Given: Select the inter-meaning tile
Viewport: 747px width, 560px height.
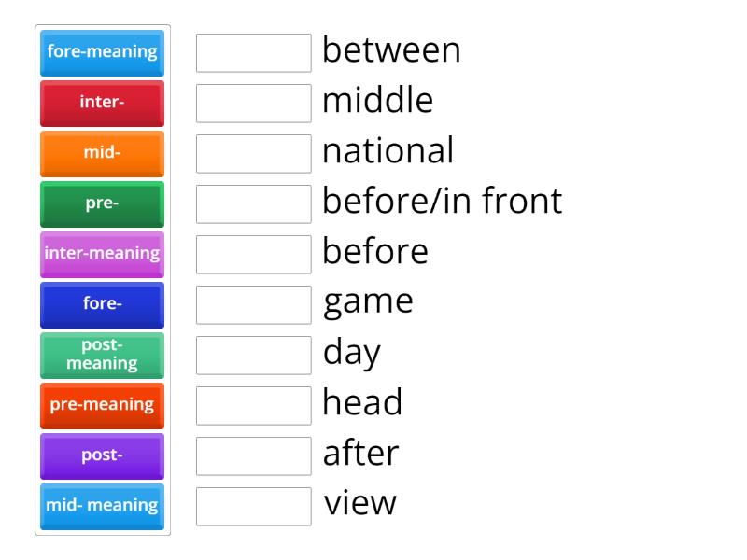Looking at the screenshot, I should coord(101,255).
